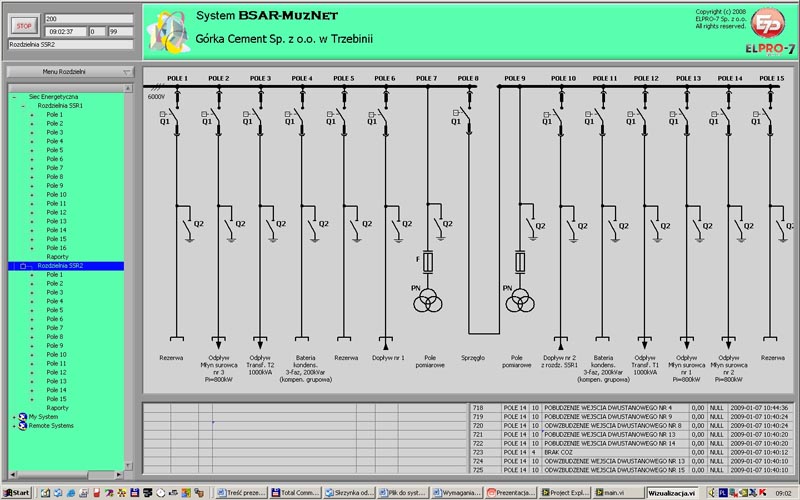Click the Rozdzielnia SSR2 name field
The width and height of the screenshot is (800, 500).
[x=70, y=44]
